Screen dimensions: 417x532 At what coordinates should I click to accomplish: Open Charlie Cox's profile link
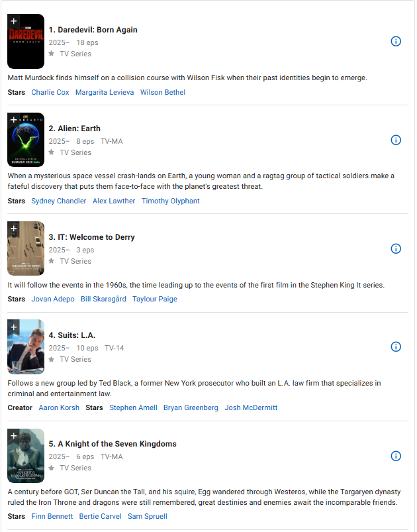[x=50, y=92]
